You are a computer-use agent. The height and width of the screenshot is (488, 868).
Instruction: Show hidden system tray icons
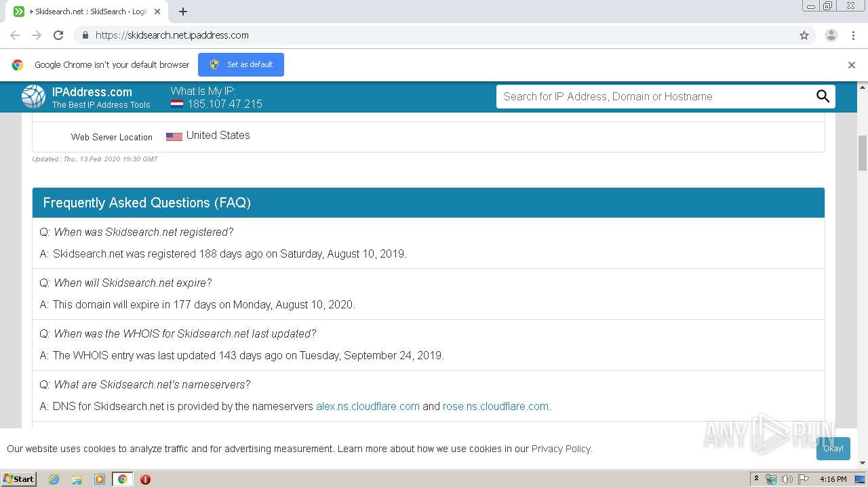756,479
